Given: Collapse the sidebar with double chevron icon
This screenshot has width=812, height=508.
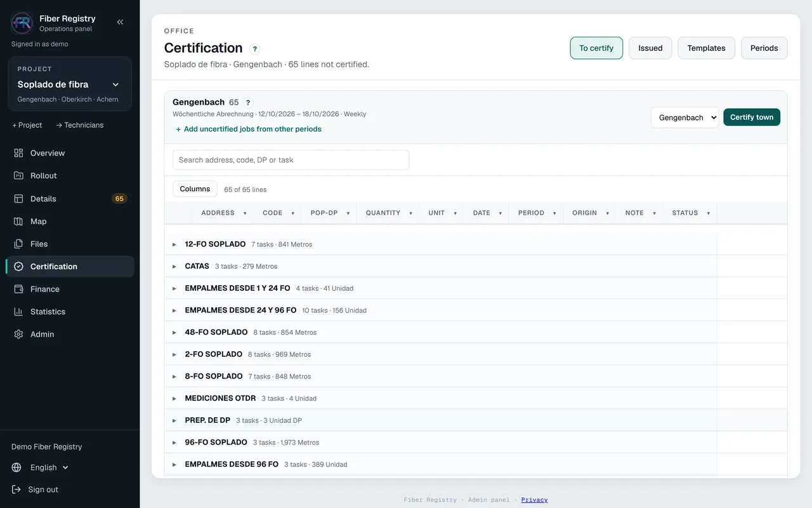Looking at the screenshot, I should [x=120, y=22].
